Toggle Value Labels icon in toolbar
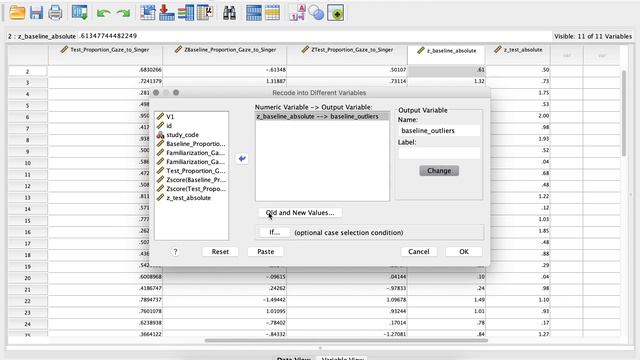 pos(297,13)
